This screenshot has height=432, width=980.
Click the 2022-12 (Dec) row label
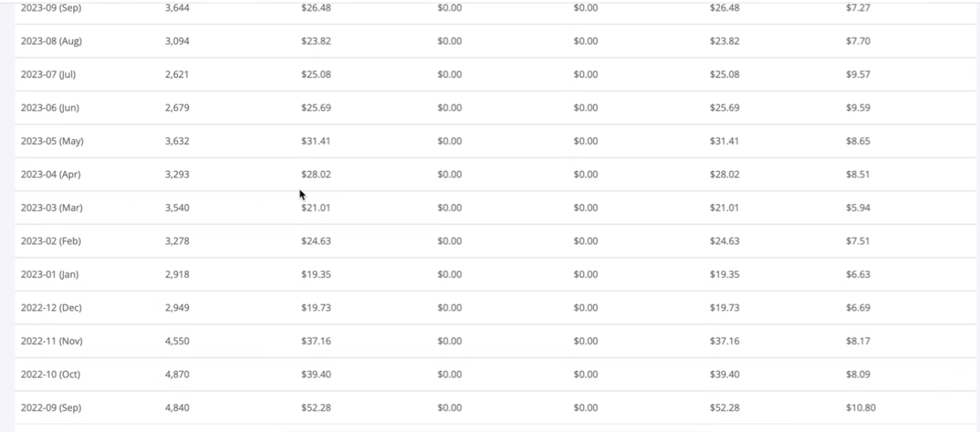[51, 308]
